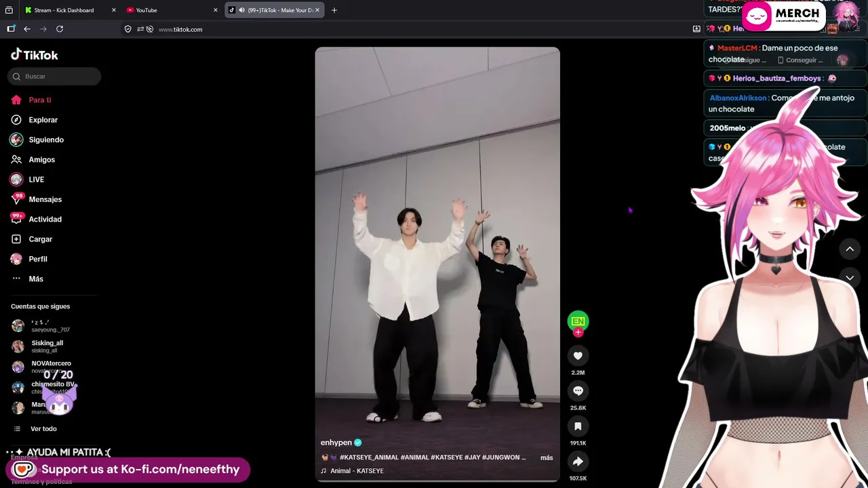The width and height of the screenshot is (868, 488).
Task: Click the Mensajes icon with 98 badge
Action: (x=16, y=199)
